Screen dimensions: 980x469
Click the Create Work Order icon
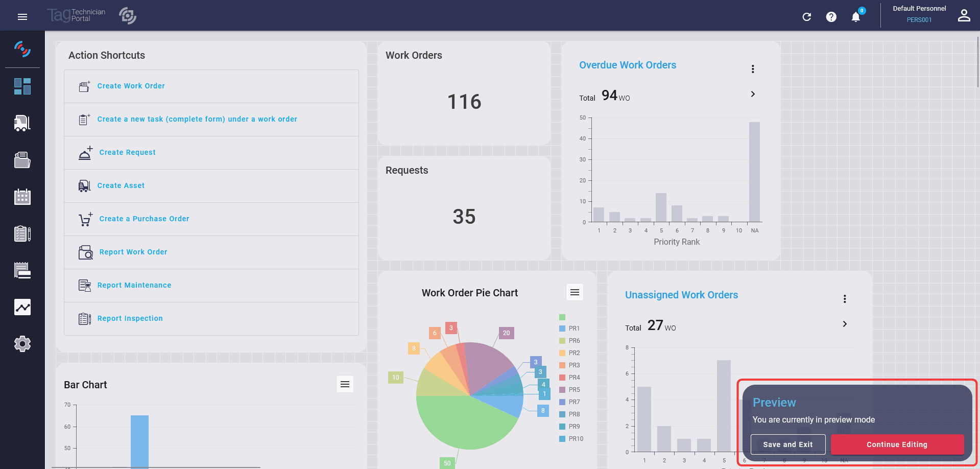(x=85, y=86)
